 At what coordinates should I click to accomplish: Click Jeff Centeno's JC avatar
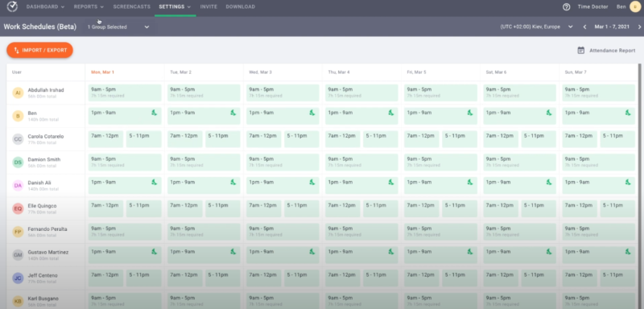click(18, 278)
